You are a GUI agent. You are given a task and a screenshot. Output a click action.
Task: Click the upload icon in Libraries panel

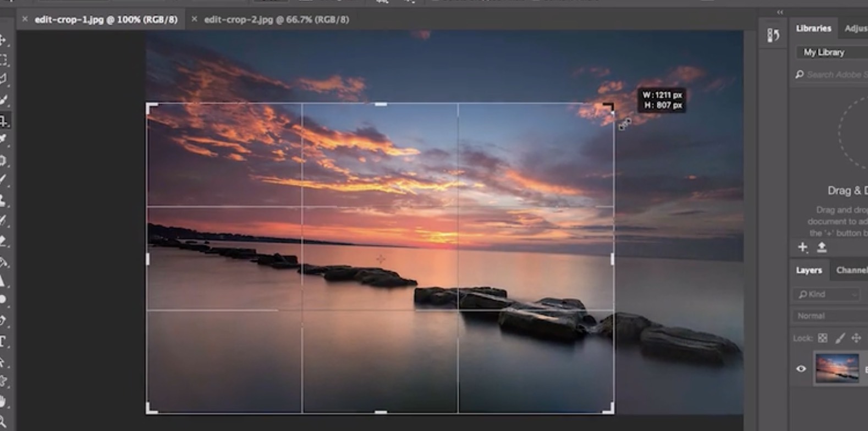[x=821, y=247]
